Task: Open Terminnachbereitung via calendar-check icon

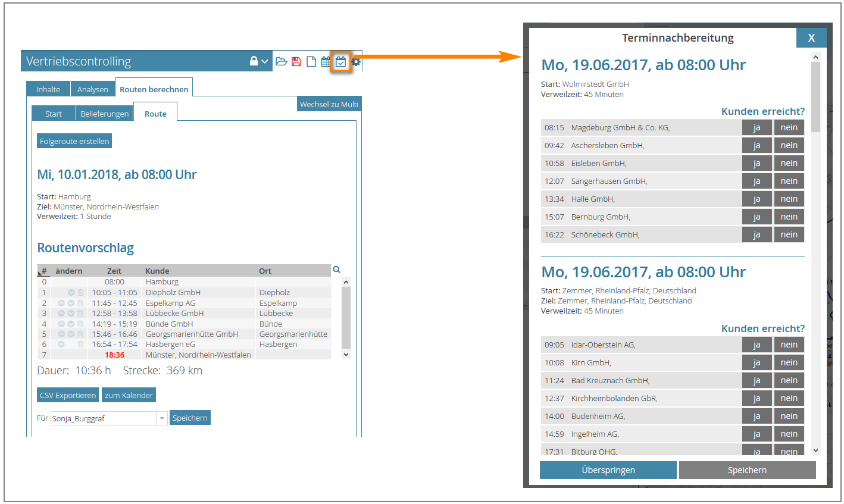Action: 340,62
